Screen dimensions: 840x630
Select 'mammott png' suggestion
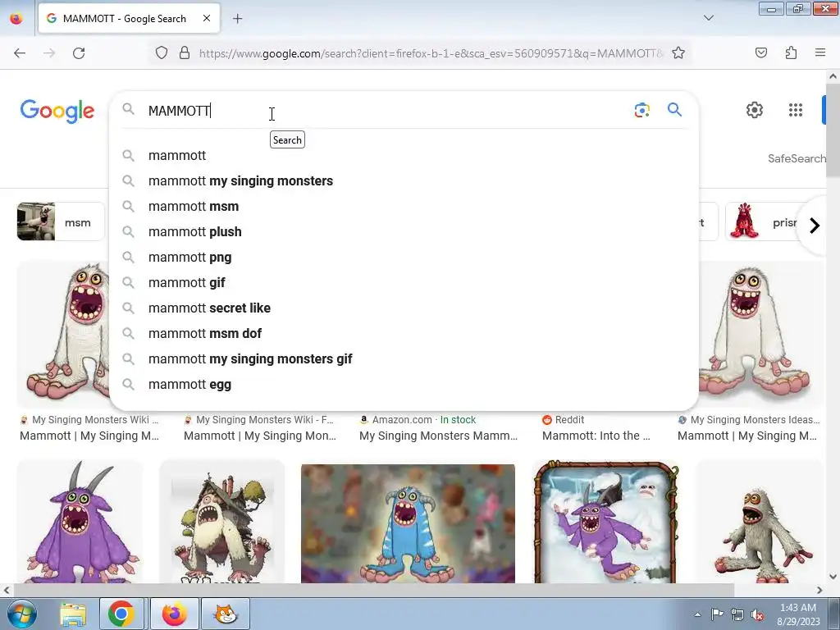pos(404,257)
